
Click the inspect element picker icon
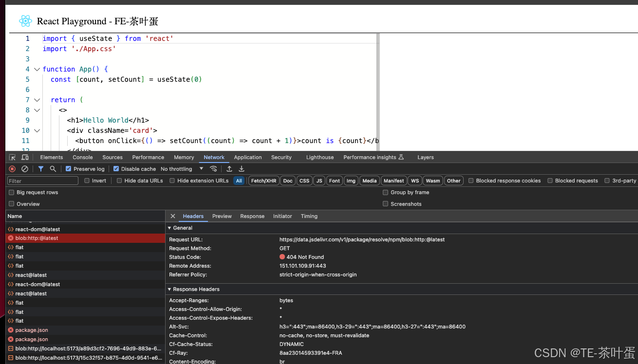tap(12, 157)
